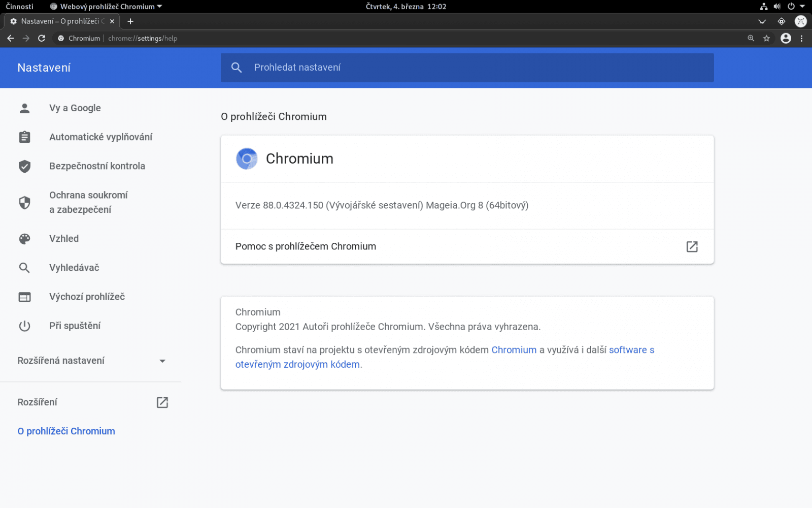Open external link icon for Chromium help
This screenshot has height=508, width=812.
[x=692, y=246]
